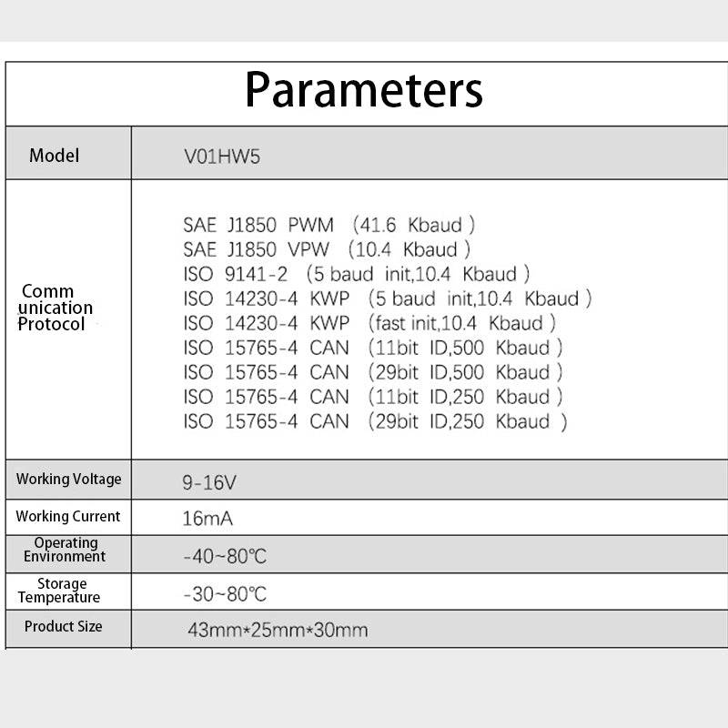This screenshot has width=728, height=728.
Task: Click the Working Voltage label
Action: (68, 479)
